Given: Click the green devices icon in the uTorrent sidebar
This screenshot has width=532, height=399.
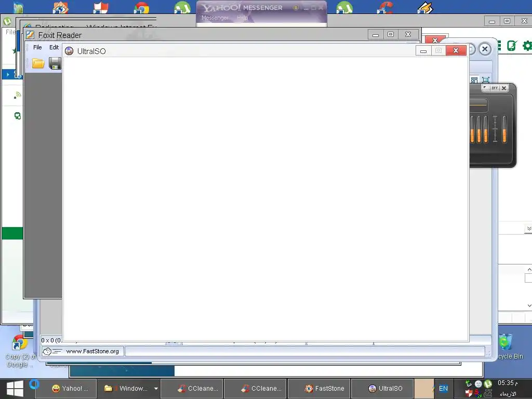Looking at the screenshot, I should pyautogui.click(x=17, y=116).
